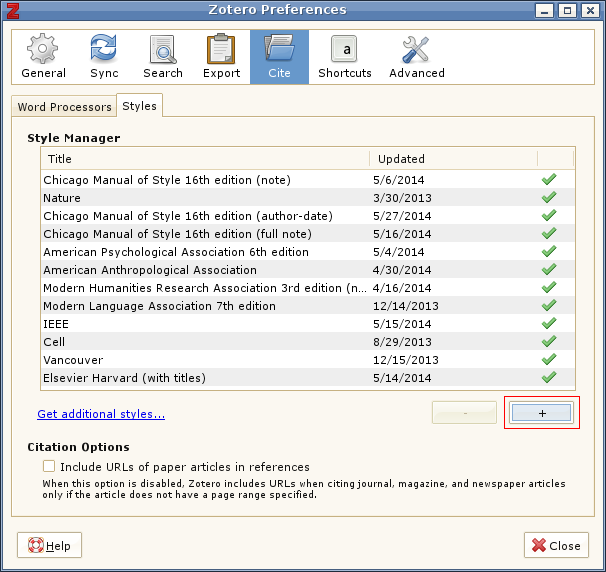Click the Get additional styles link
The image size is (606, 572).
click(101, 414)
